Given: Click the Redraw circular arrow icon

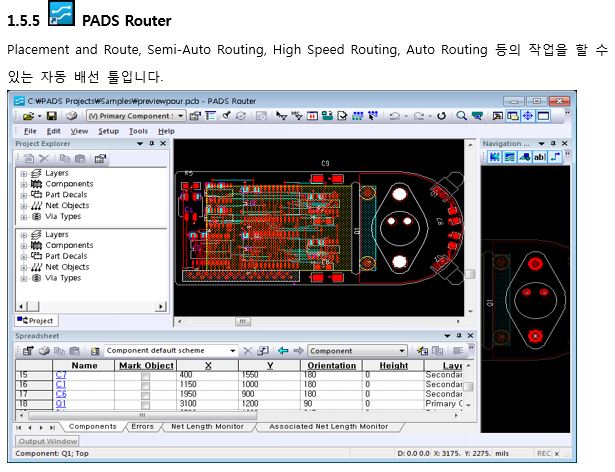Looking at the screenshot, I should (442, 116).
